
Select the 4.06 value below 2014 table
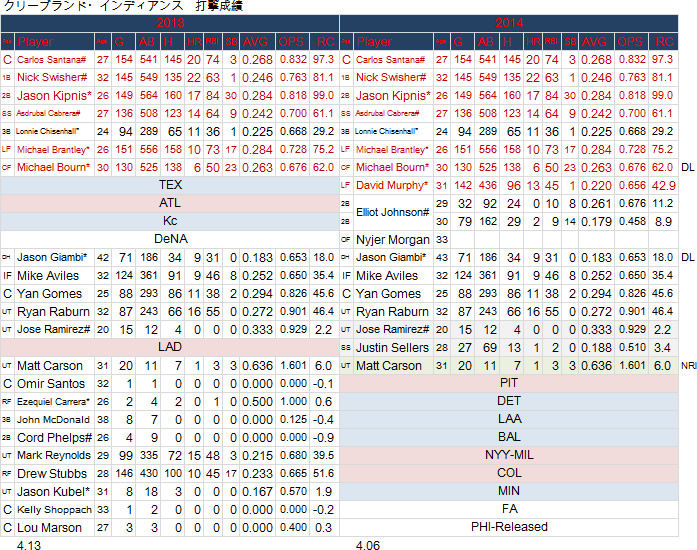click(x=368, y=545)
